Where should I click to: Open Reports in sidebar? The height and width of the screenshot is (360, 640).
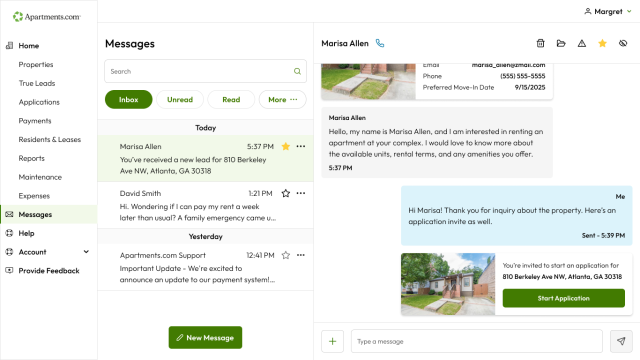coord(31,158)
